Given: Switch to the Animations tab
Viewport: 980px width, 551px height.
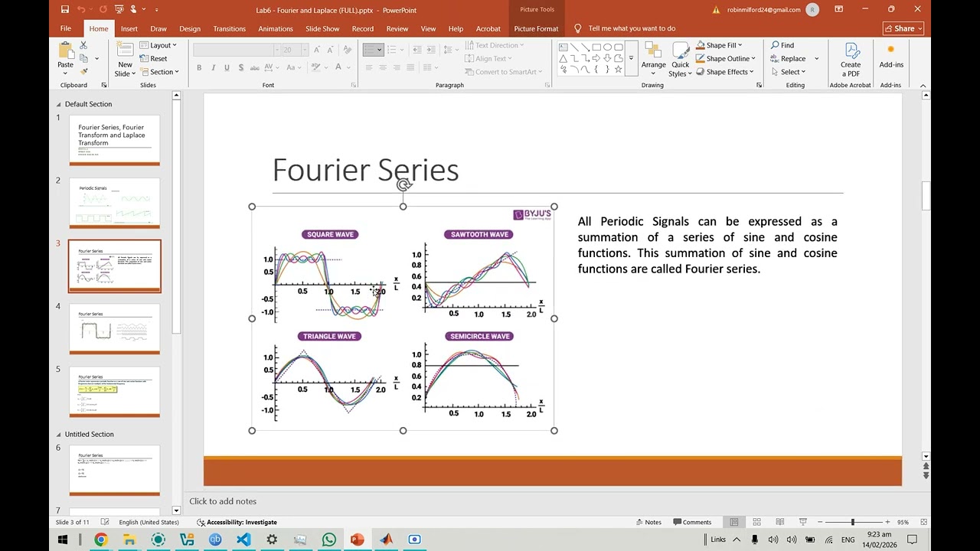Looking at the screenshot, I should (276, 28).
